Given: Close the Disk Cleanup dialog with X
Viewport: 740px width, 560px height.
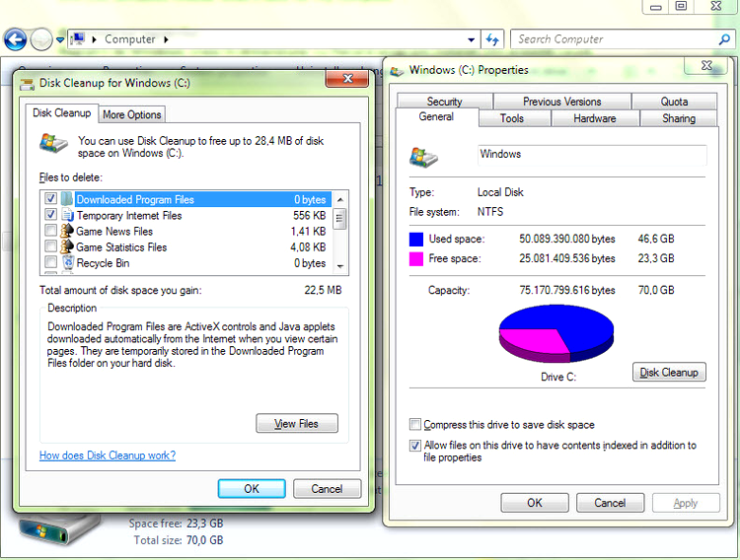Looking at the screenshot, I should pyautogui.click(x=347, y=78).
